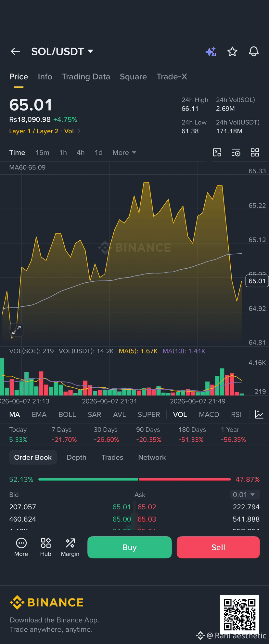Image resolution: width=269 pixels, height=644 pixels.
Task: Select the 15m interval
Action: pos(43,153)
